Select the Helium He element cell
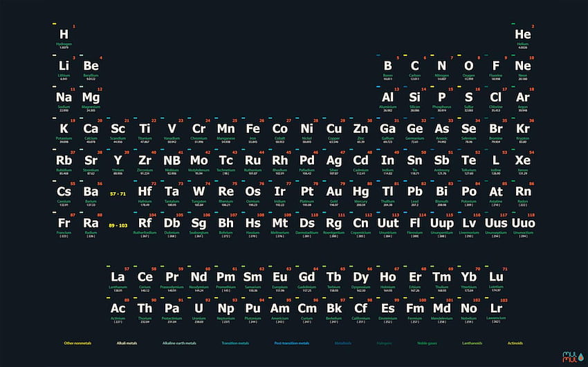Screen dimensions: 588x367 pos(523,37)
